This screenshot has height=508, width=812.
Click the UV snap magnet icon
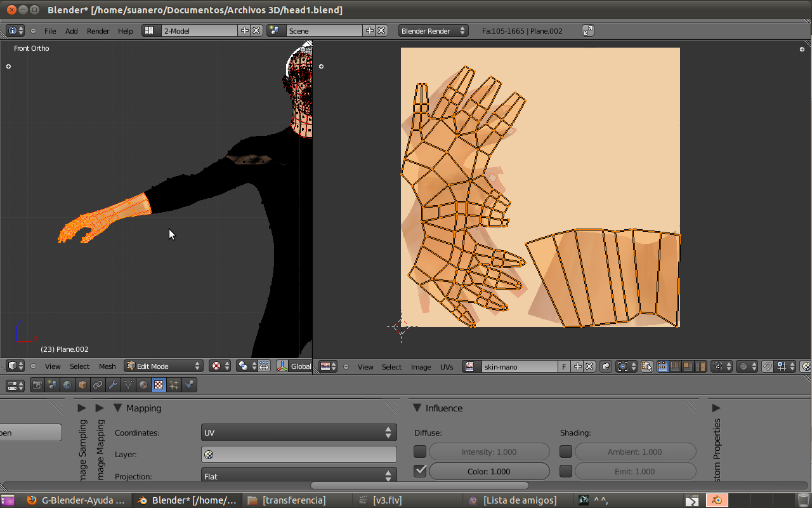[767, 366]
